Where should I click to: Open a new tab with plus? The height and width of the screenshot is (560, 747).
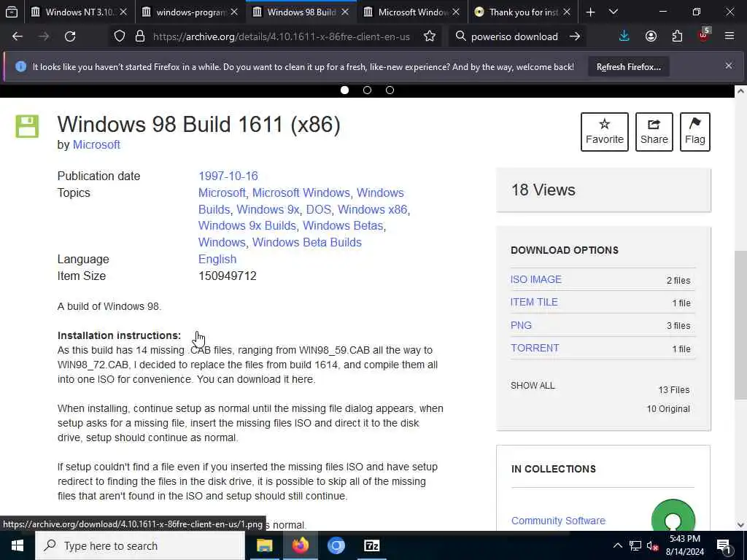click(590, 12)
